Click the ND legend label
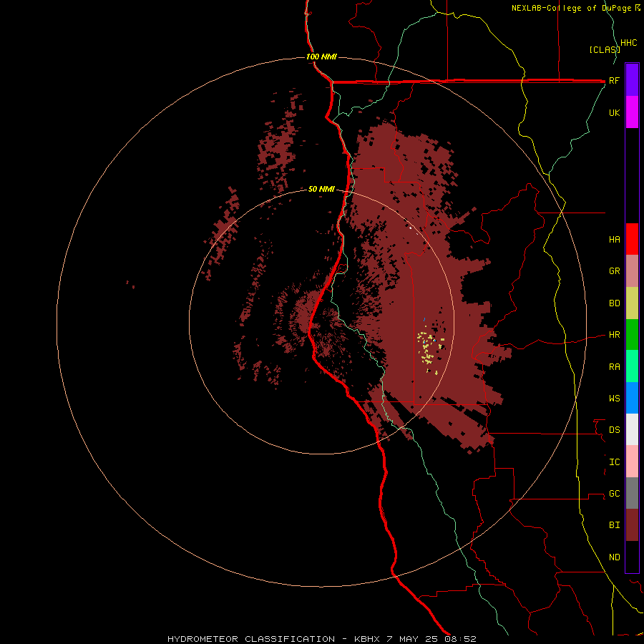Image resolution: width=644 pixels, height=644 pixels. point(614,557)
